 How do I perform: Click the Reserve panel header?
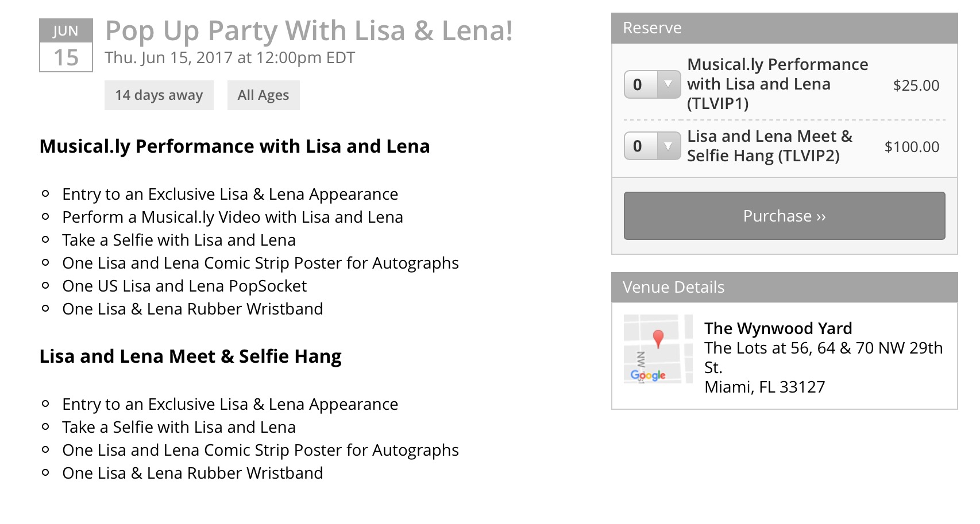point(784,28)
